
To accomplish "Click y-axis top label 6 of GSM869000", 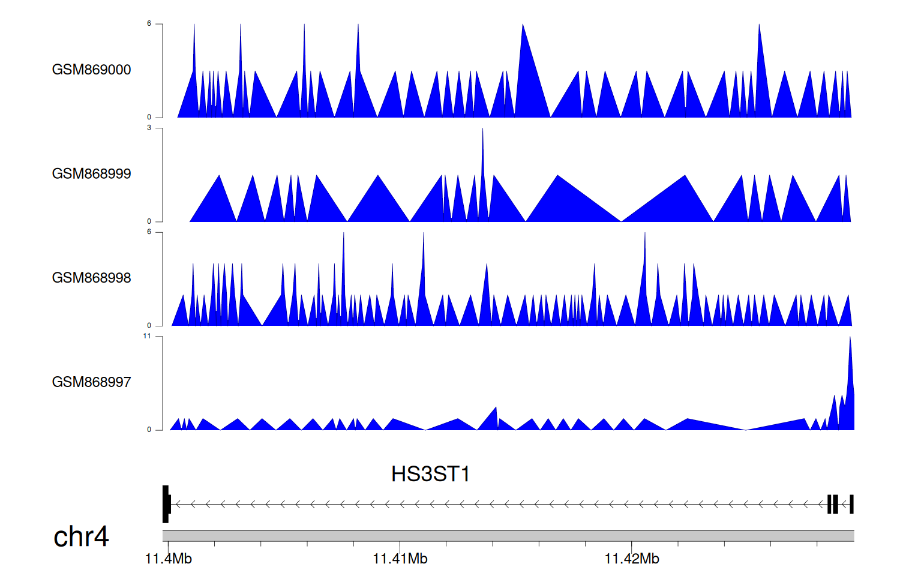I will pyautogui.click(x=149, y=23).
